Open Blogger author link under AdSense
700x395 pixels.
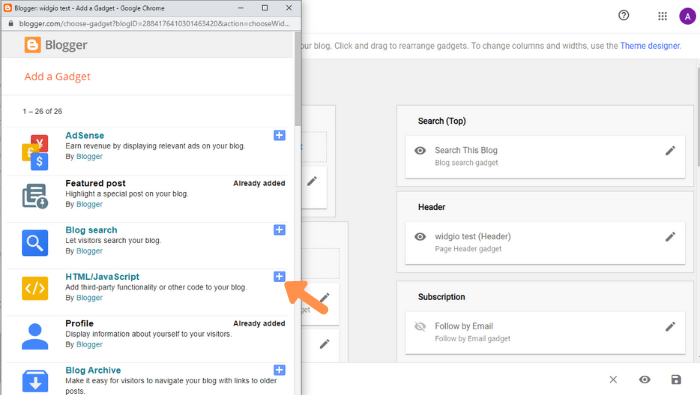[x=89, y=157]
